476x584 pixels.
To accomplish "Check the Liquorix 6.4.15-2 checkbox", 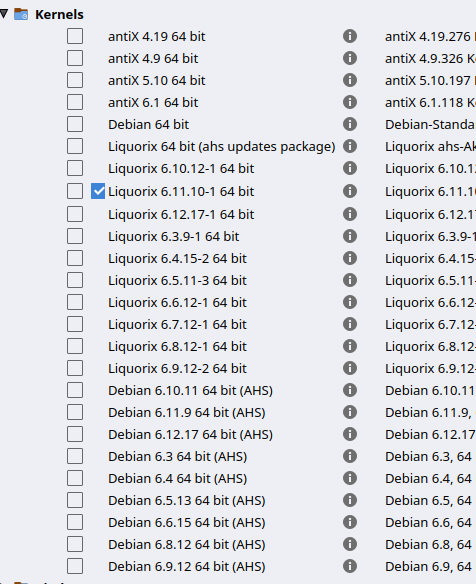I will (x=75, y=258).
